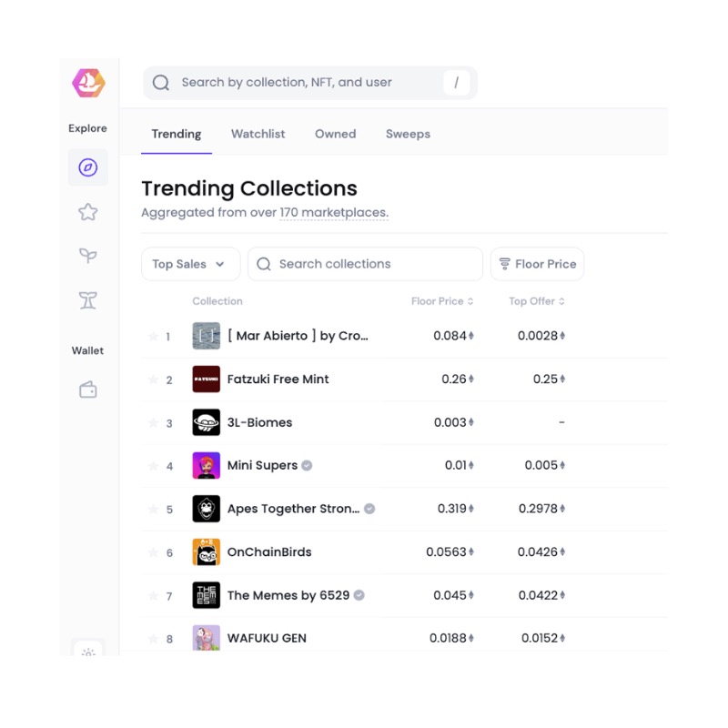Click the Floor Price filter button
The width and height of the screenshot is (728, 728).
click(x=537, y=264)
